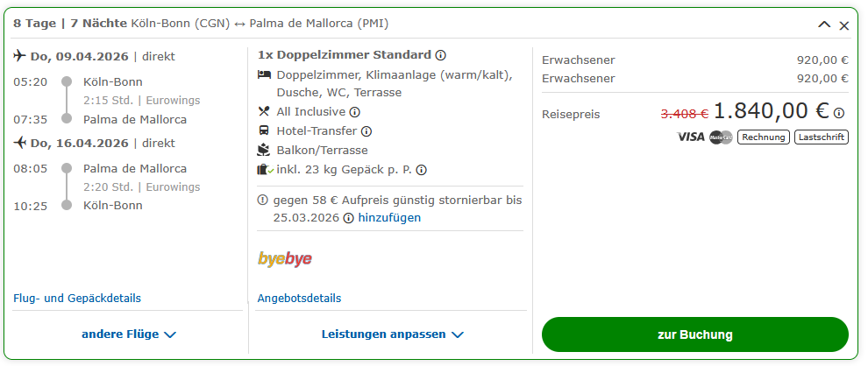Click the Mastercard payment icon
868x366 pixels.
click(721, 137)
